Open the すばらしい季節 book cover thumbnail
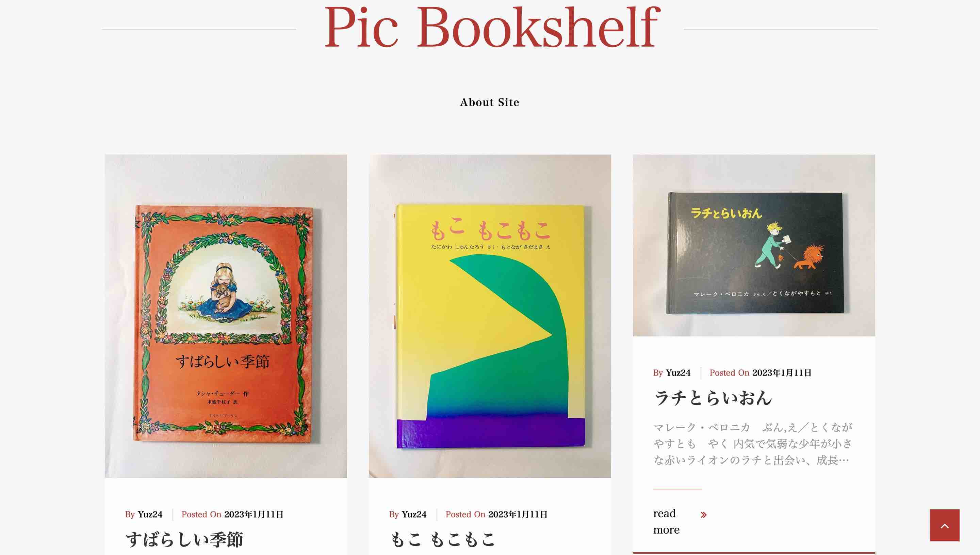The height and width of the screenshot is (555, 980). [x=226, y=316]
